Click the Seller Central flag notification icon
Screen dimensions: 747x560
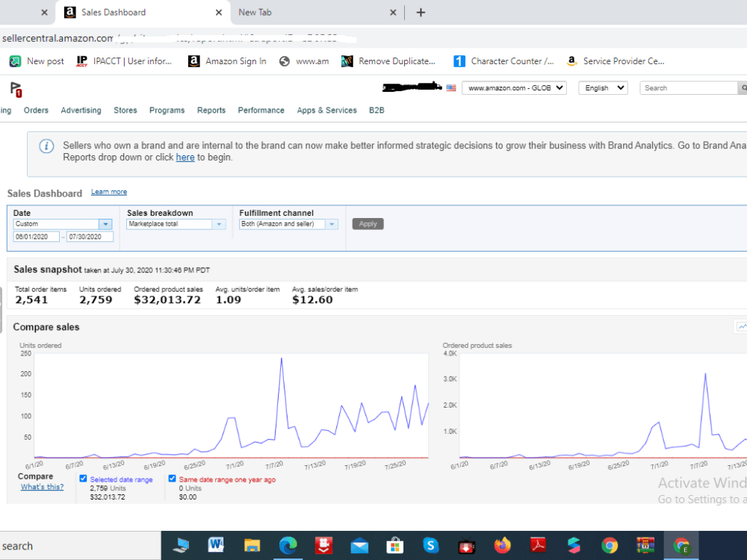[16, 89]
